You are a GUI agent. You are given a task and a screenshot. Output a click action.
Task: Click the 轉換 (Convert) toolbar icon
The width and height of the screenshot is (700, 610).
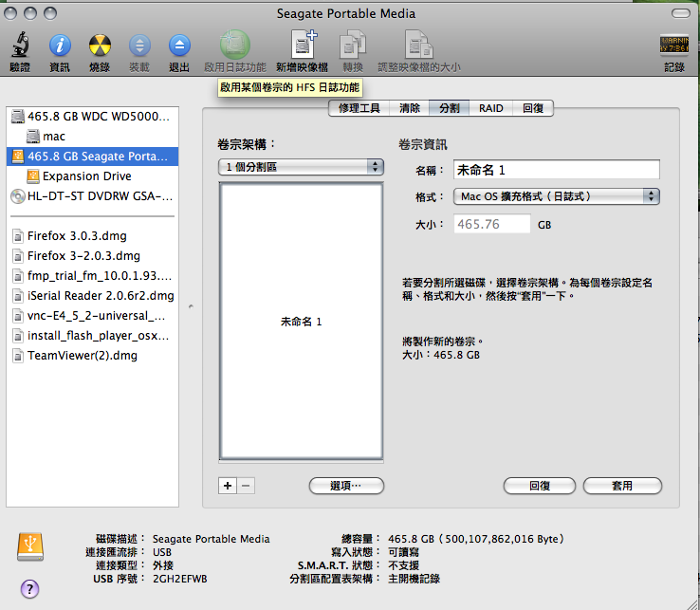click(x=353, y=45)
